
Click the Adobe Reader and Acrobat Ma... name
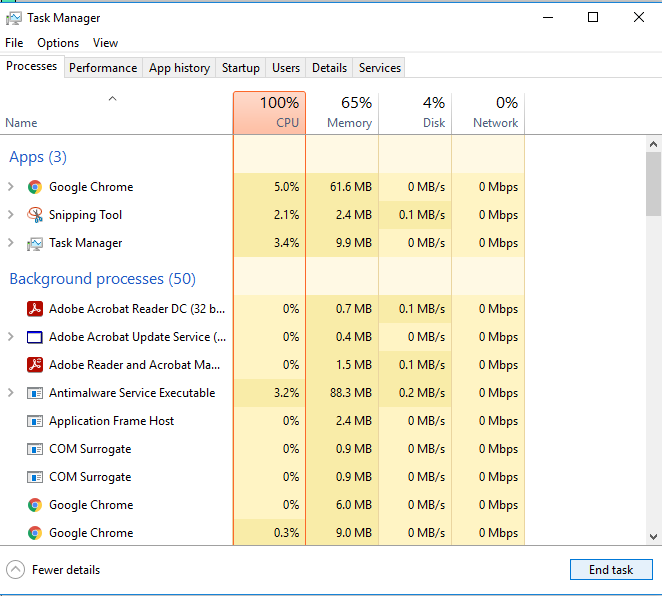tap(134, 365)
